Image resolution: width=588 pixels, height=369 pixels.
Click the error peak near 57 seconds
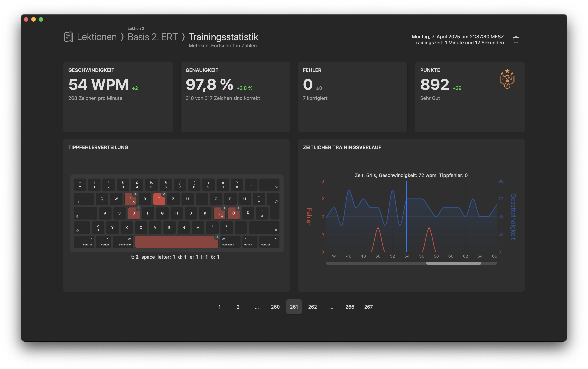point(429,229)
